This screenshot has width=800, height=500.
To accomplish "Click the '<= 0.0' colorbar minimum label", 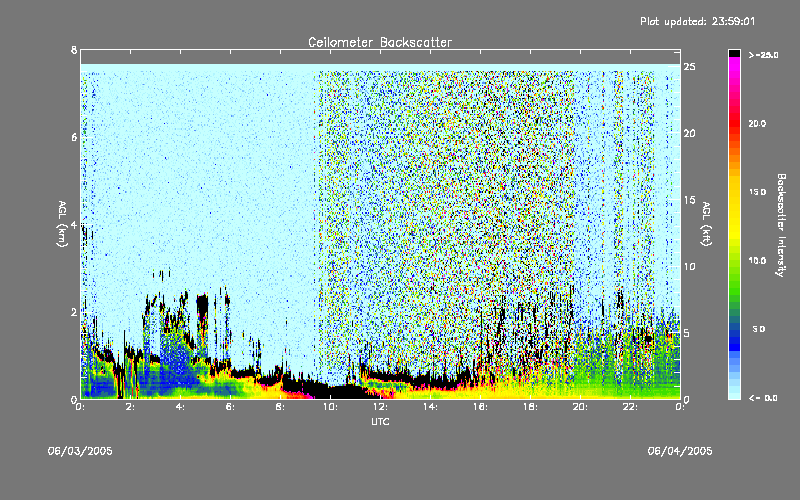I will click(x=763, y=398).
